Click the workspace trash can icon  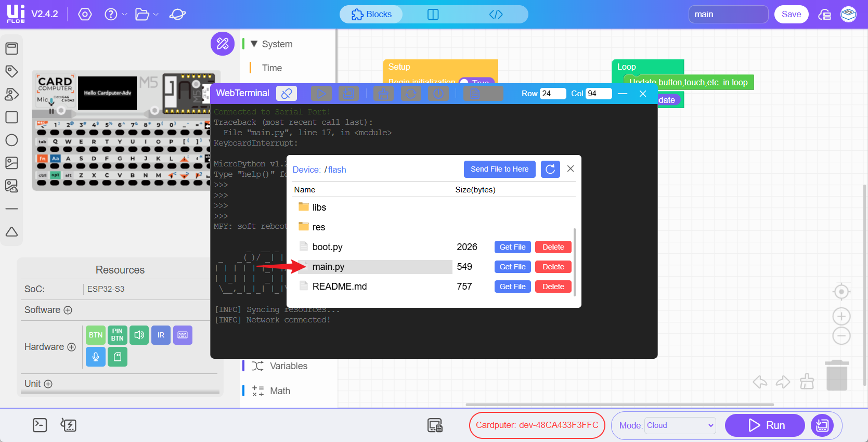click(x=837, y=375)
